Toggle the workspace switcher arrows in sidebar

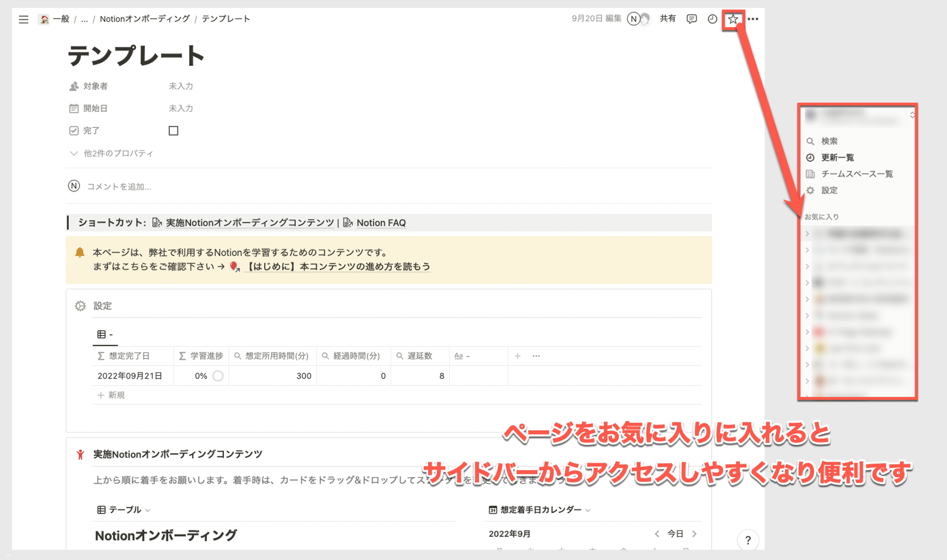912,115
